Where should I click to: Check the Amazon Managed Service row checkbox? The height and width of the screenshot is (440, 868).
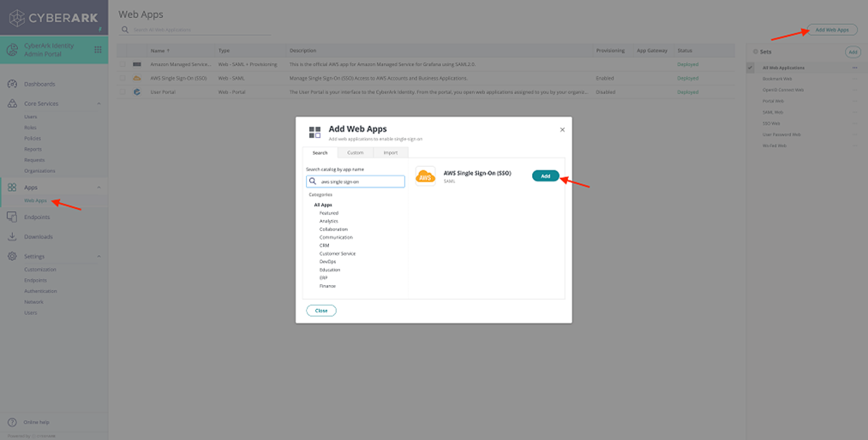click(123, 64)
